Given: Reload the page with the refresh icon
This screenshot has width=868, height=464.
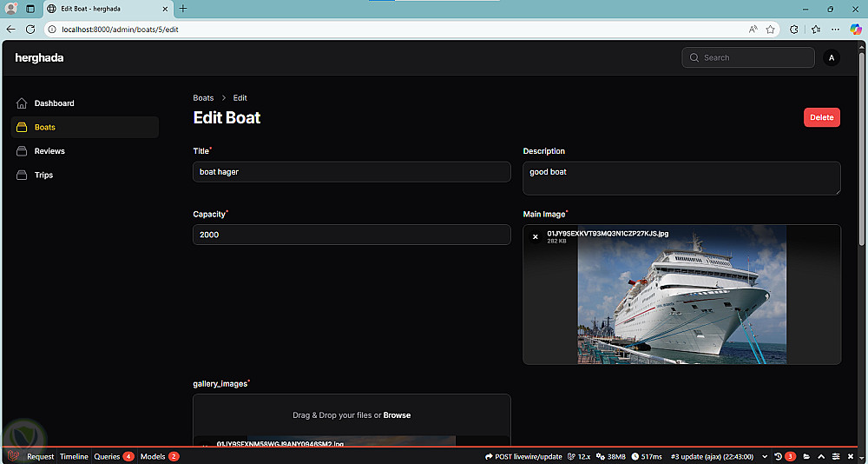Looking at the screenshot, I should [30, 30].
